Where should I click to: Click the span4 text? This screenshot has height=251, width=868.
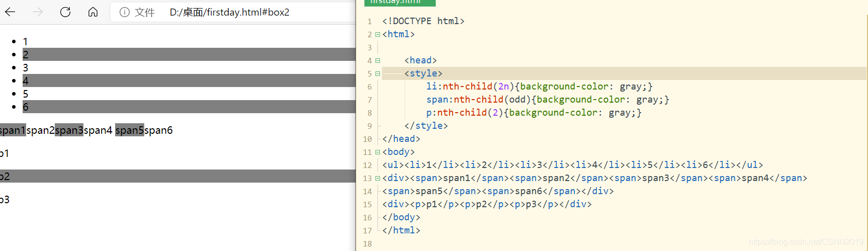98,130
